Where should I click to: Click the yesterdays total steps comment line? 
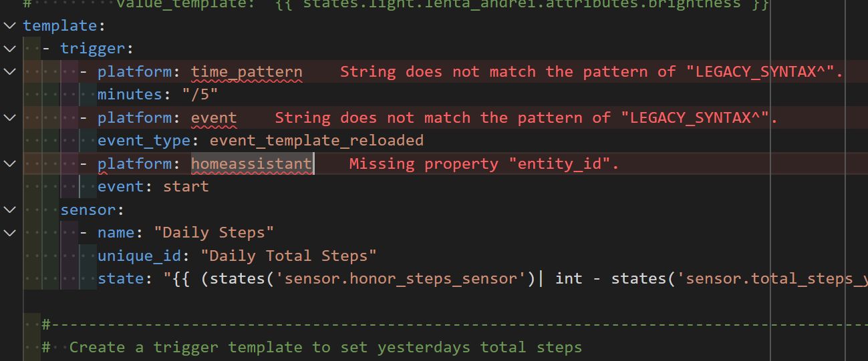point(325,348)
